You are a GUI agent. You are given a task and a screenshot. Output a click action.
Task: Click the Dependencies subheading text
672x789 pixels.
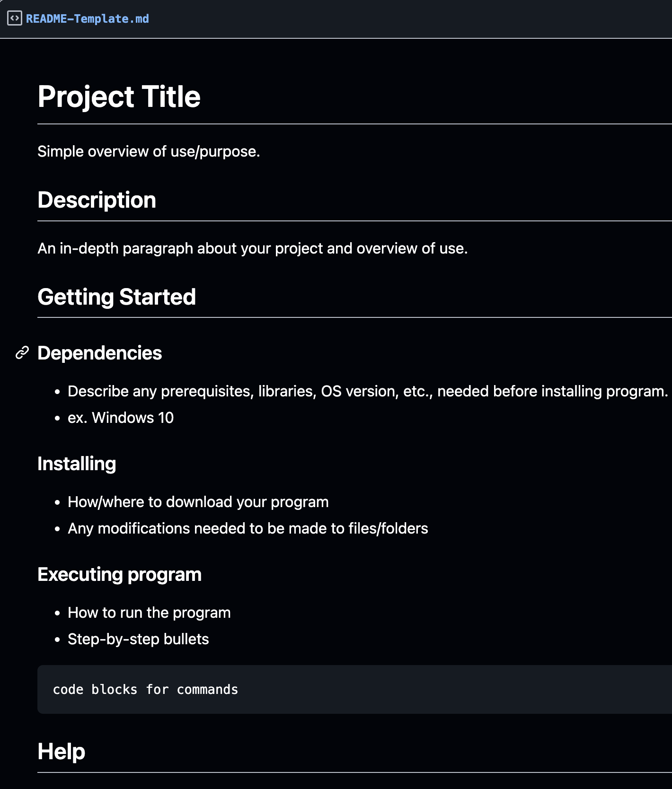point(99,353)
